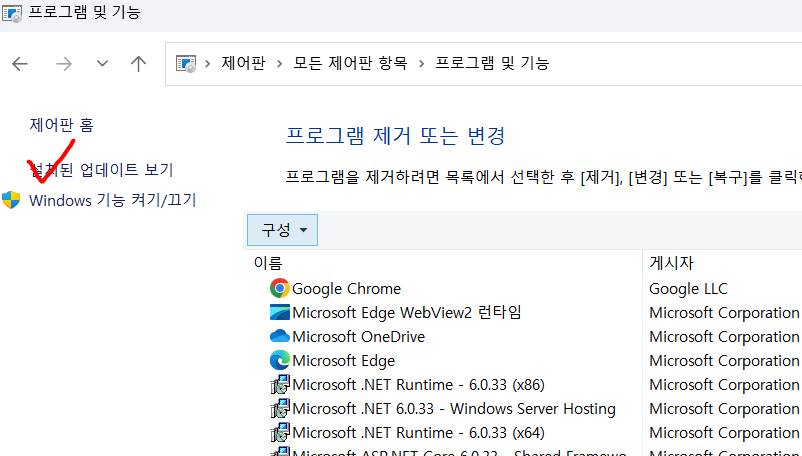Select Microsoft .NET 6.0.33 - Windows Server Hosting
802x456 pixels.
click(454, 409)
